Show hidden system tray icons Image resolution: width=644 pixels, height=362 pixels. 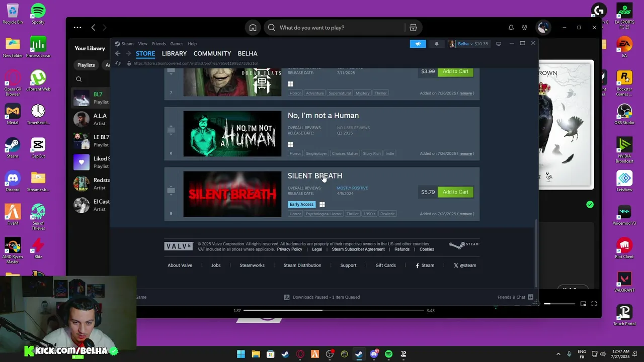pos(558,354)
